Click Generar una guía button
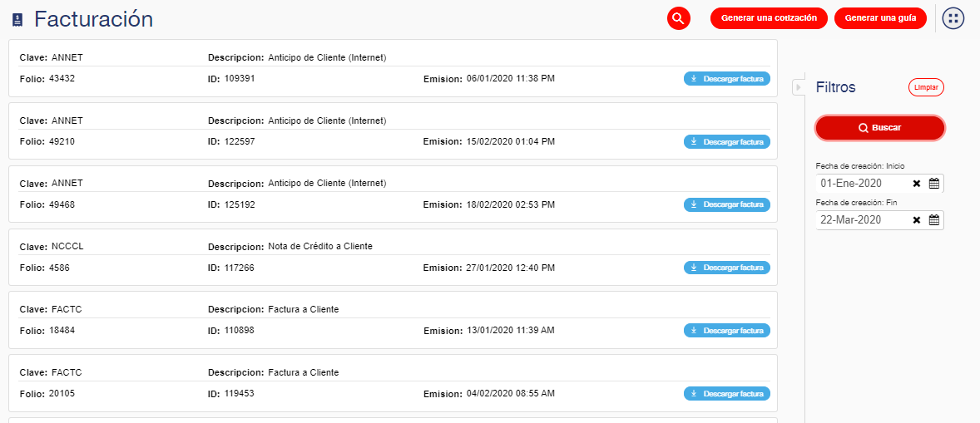This screenshot has width=980, height=423. click(x=880, y=18)
